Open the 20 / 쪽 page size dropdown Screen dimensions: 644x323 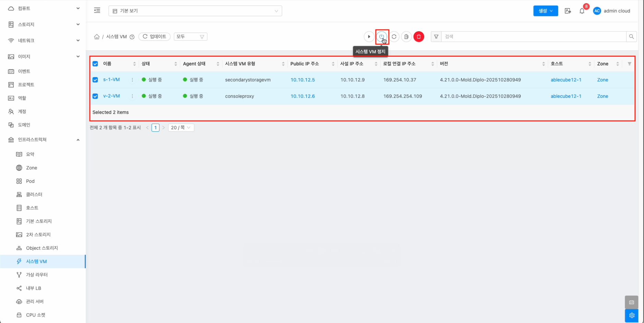[181, 128]
